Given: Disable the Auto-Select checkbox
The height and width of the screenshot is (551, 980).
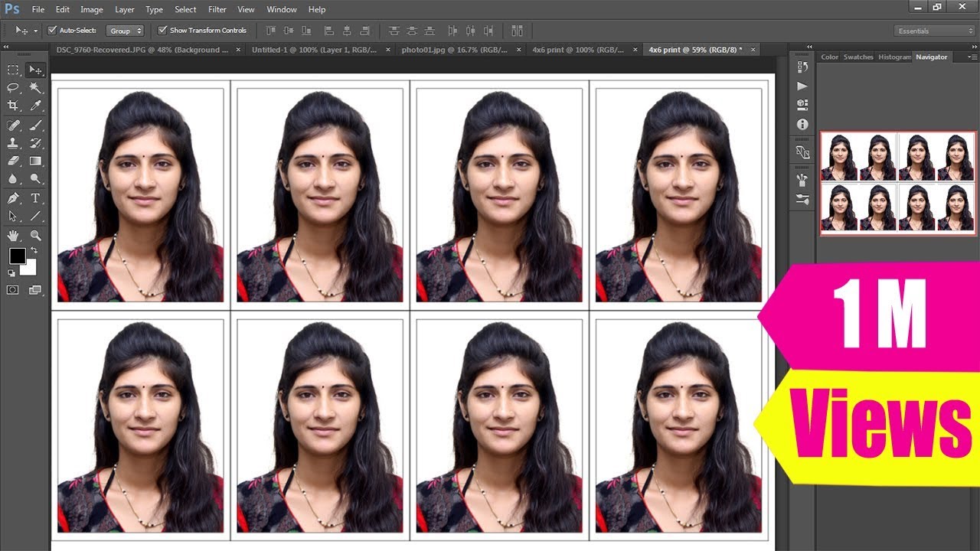Looking at the screenshot, I should [x=52, y=31].
